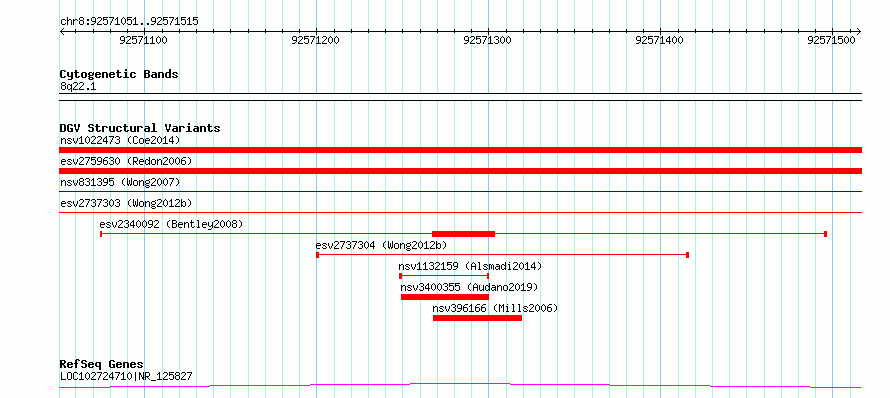890x398 pixels.
Task: Open the esv2340092 (Bentley2008) label
Action: (x=171, y=224)
